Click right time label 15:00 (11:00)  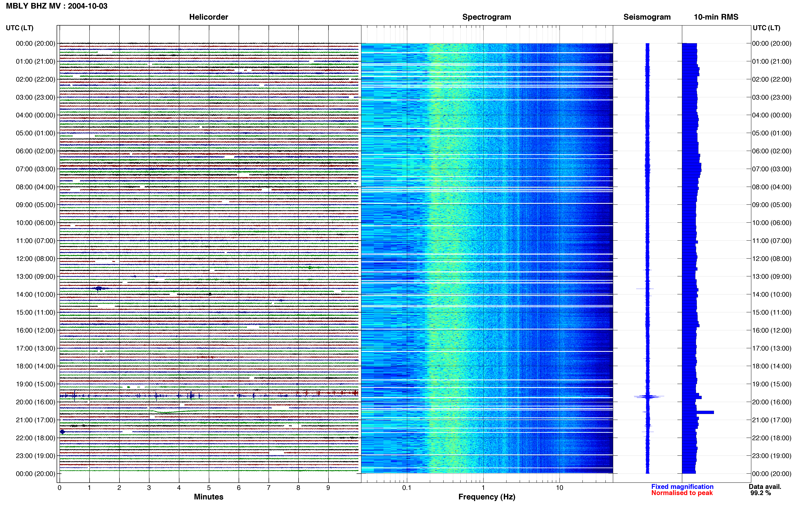[772, 312]
